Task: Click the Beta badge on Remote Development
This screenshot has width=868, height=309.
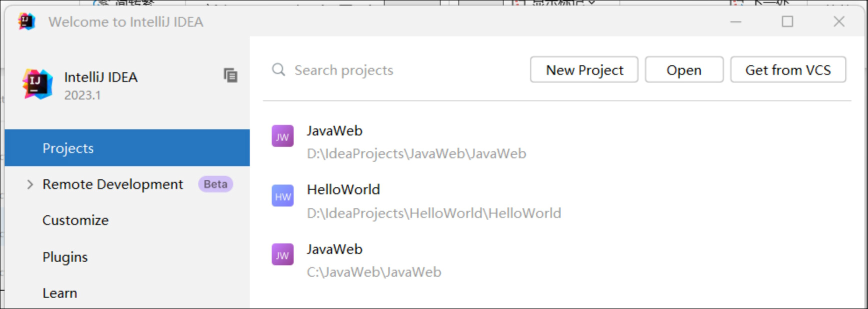Action: click(x=215, y=184)
